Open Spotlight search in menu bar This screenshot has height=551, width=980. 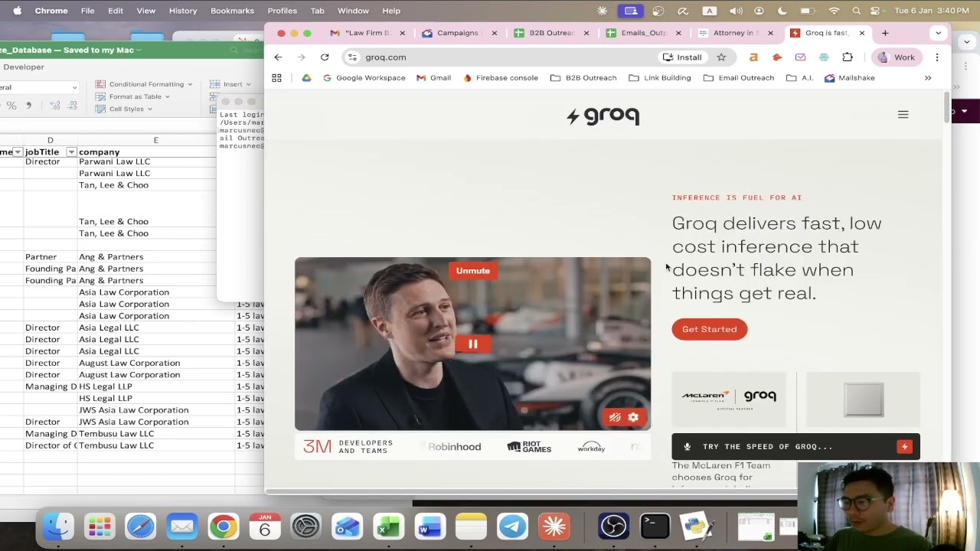pyautogui.click(x=856, y=11)
